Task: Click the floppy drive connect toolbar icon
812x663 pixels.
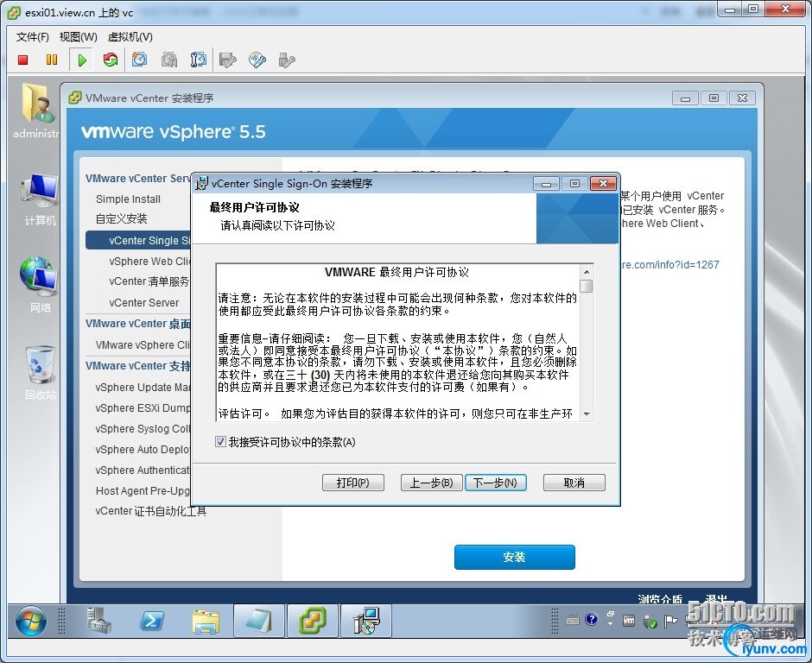Action: pos(228,60)
